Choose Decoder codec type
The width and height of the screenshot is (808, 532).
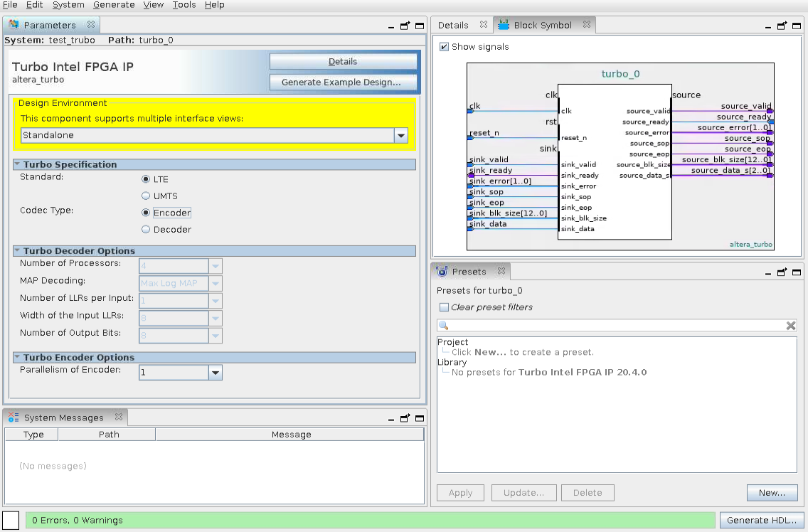click(x=146, y=230)
